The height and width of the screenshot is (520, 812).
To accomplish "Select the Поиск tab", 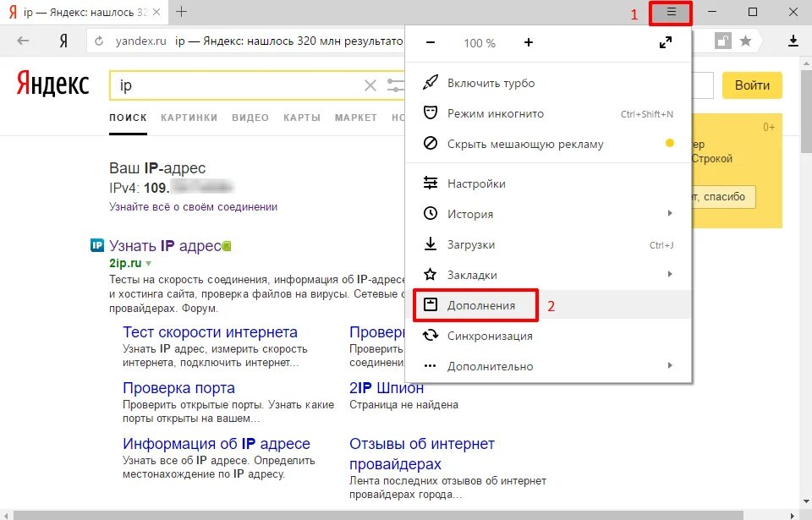I will [x=128, y=118].
